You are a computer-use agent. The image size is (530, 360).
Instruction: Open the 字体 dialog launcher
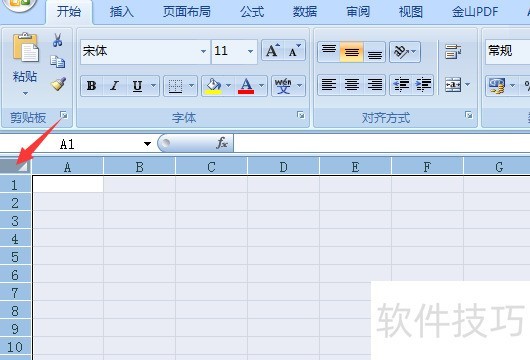301,116
